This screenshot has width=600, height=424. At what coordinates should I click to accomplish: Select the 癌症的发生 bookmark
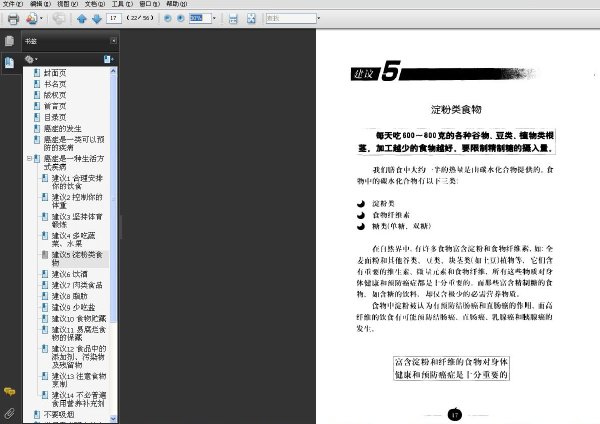click(x=62, y=129)
